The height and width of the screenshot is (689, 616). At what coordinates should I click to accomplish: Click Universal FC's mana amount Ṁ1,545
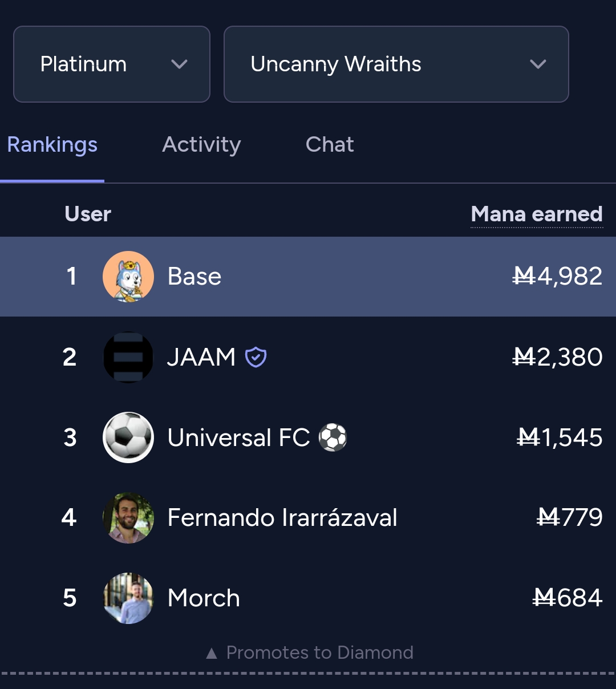coord(560,437)
